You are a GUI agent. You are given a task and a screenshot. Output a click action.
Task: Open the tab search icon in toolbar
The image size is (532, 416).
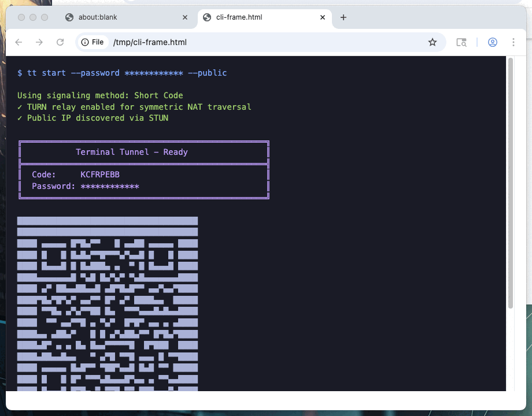461,42
